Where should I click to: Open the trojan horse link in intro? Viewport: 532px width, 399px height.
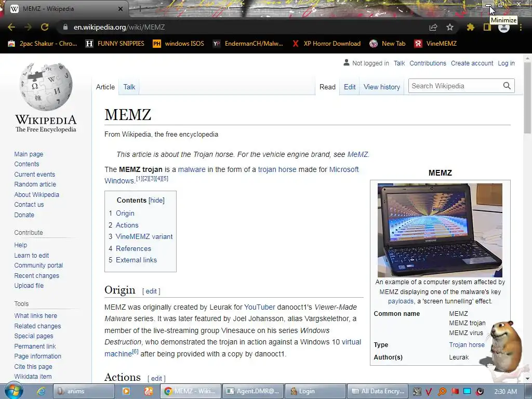(x=277, y=169)
